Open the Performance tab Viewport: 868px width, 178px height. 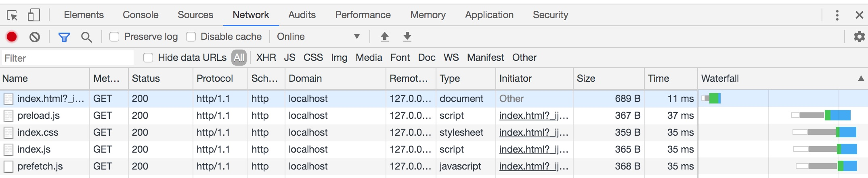pos(363,15)
